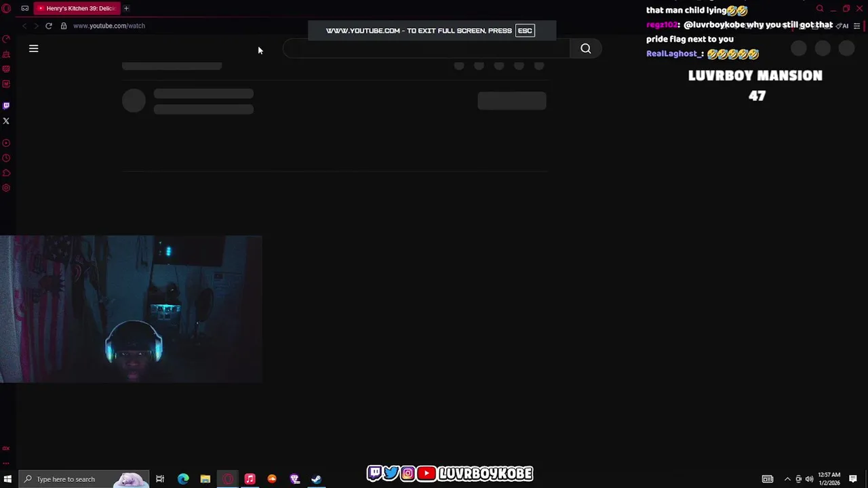Open Extensions cube icon in sidebar

[x=6, y=173]
